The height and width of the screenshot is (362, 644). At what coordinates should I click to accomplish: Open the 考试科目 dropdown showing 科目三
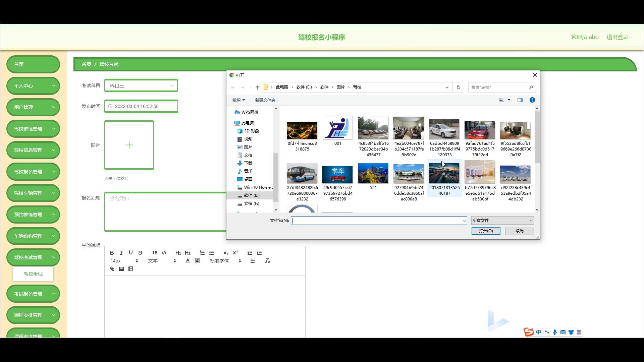click(x=141, y=86)
